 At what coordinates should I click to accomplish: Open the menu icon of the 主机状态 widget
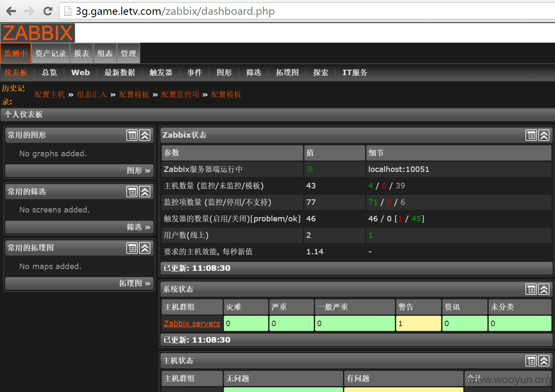click(x=531, y=361)
